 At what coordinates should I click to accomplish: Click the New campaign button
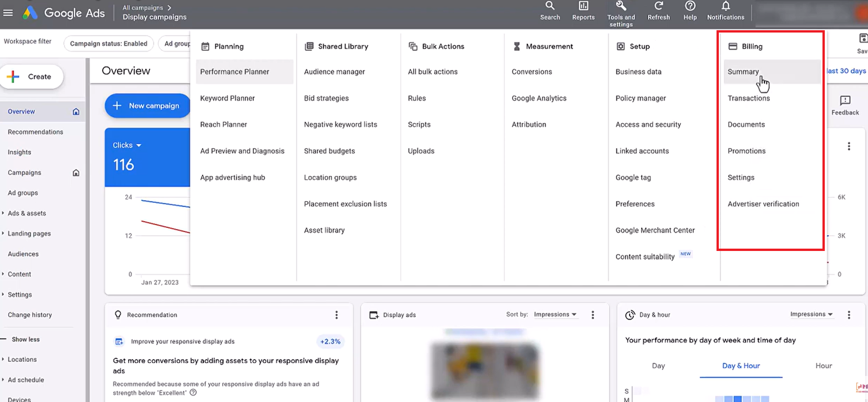click(148, 105)
